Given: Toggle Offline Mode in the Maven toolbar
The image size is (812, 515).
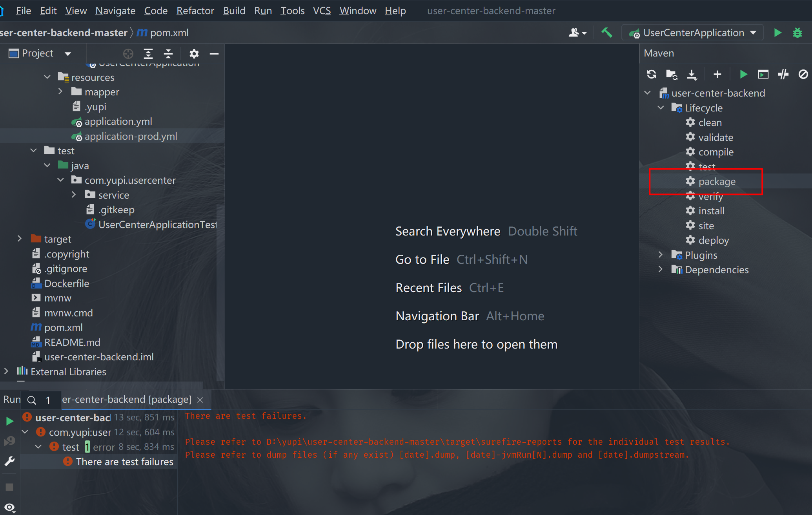Looking at the screenshot, I should point(783,74).
